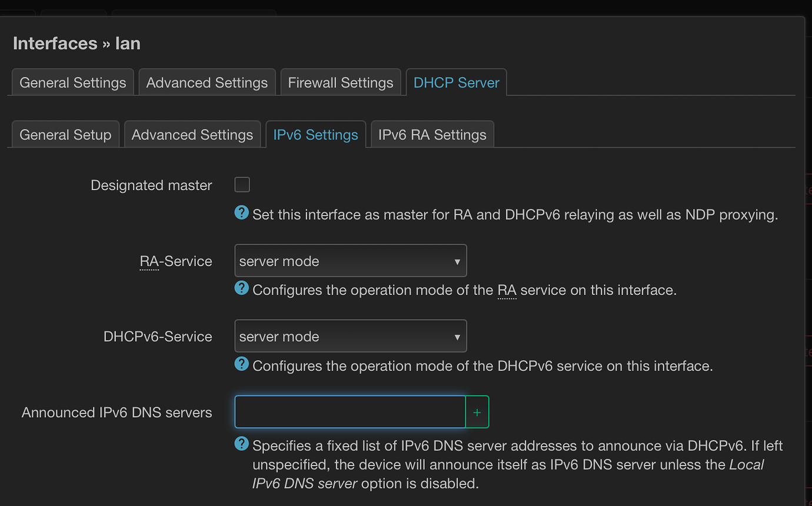This screenshot has height=506, width=812.
Task: Click the help icon next to Designated master
Action: click(242, 212)
